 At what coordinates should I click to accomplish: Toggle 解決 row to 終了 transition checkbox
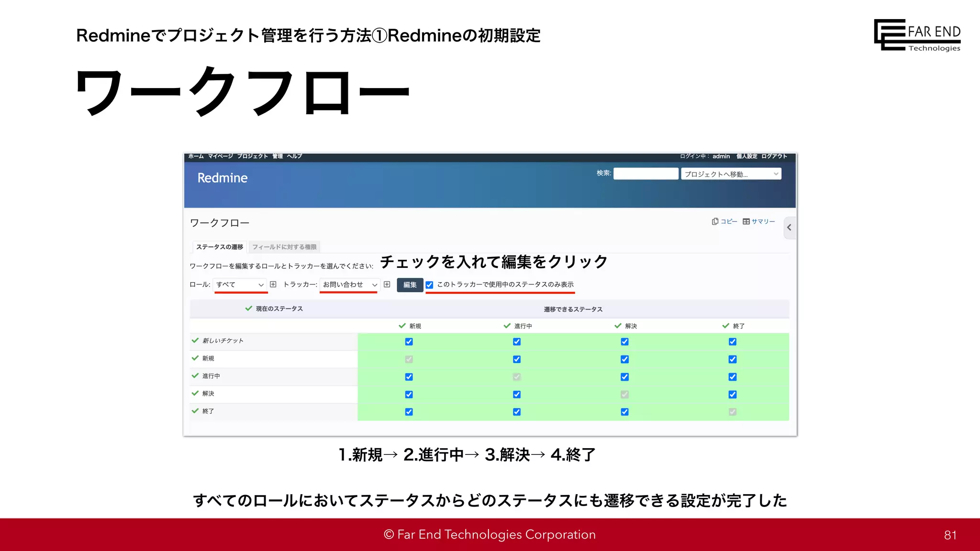point(733,395)
